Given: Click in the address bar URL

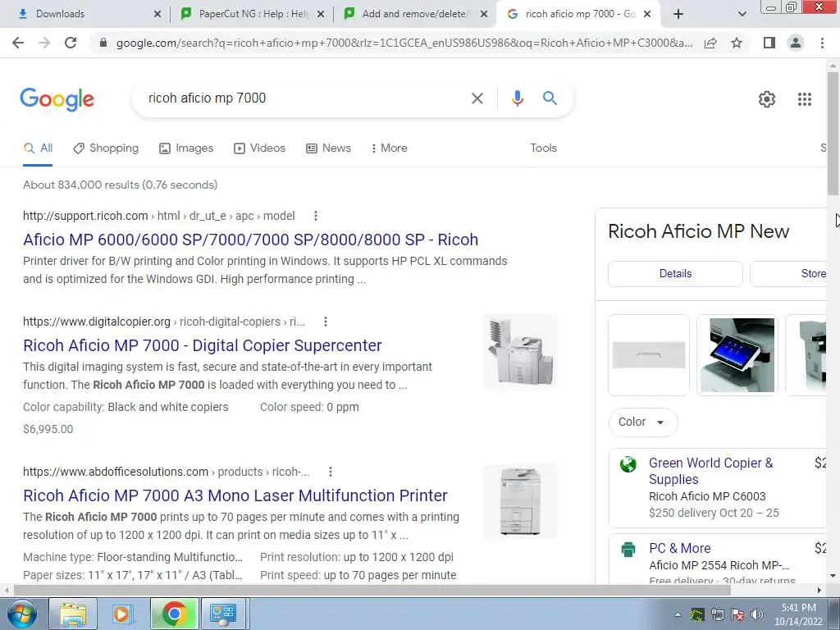Looking at the screenshot, I should point(404,43).
